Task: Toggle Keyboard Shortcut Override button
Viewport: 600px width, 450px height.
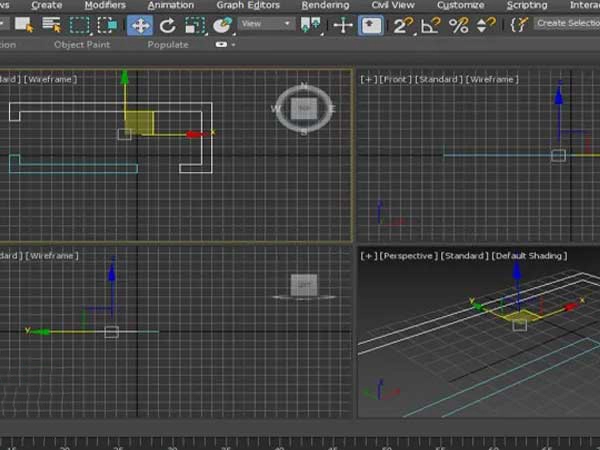Action: click(x=370, y=26)
